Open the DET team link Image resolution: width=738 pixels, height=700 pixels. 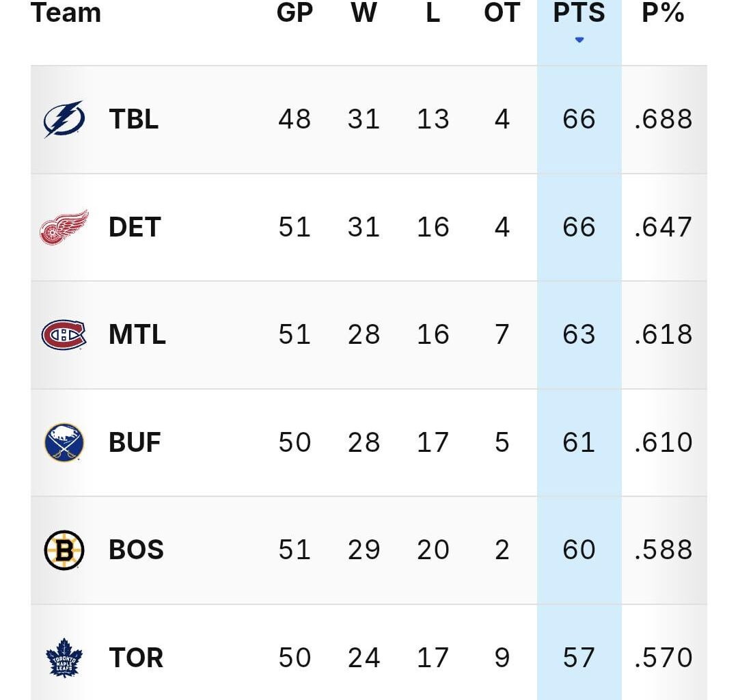tap(135, 227)
